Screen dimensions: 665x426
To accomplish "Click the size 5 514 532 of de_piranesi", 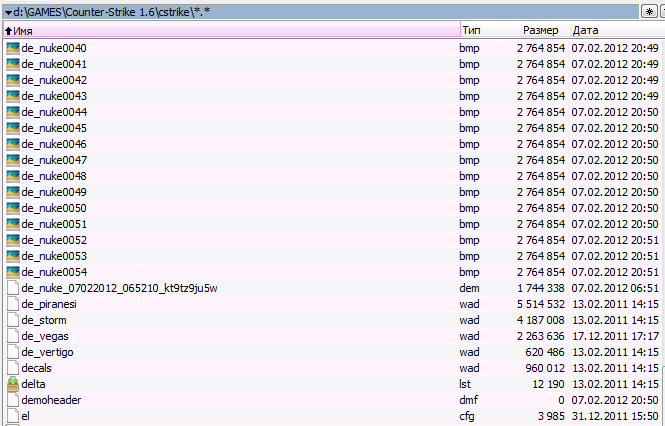I will click(x=541, y=304).
